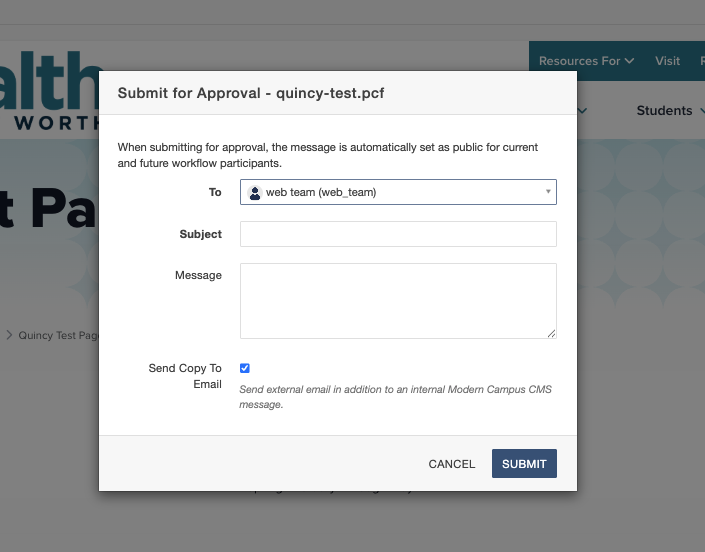
Task: Expand the Resources For menu
Action: click(586, 61)
